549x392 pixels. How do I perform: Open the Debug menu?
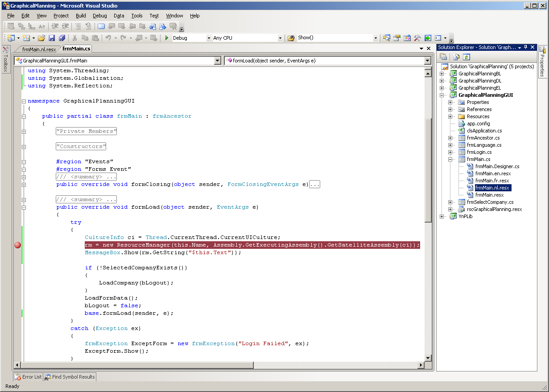pyautogui.click(x=99, y=16)
